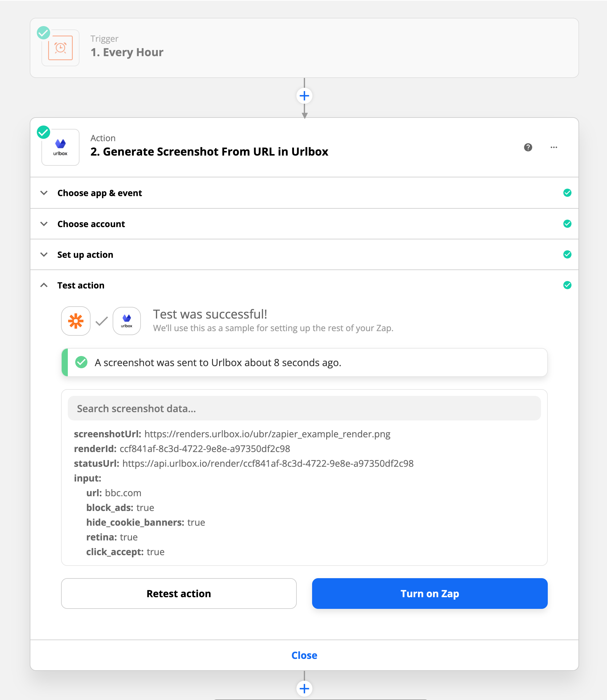
Task: Click the plus button between trigger and action
Action: click(304, 96)
